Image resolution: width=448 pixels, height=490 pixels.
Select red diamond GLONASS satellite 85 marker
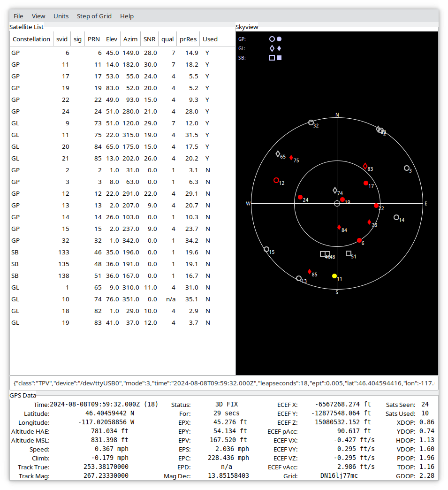pyautogui.click(x=310, y=272)
